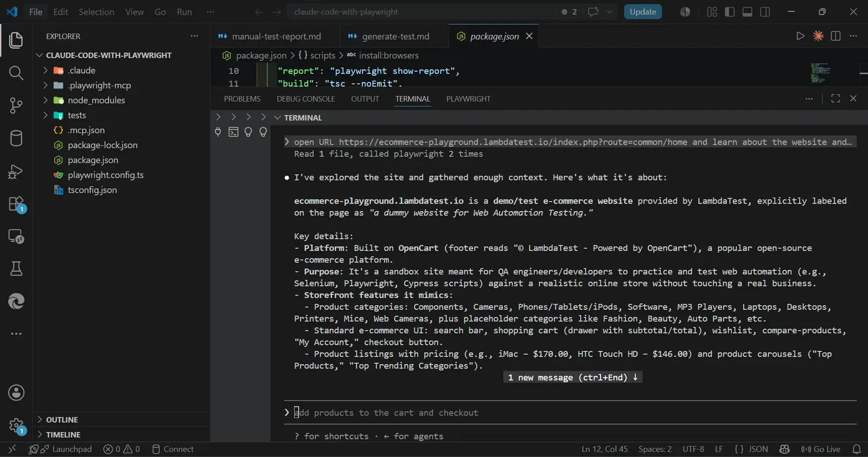The height and width of the screenshot is (457, 868).
Task: Open the File menu
Action: [36, 12]
